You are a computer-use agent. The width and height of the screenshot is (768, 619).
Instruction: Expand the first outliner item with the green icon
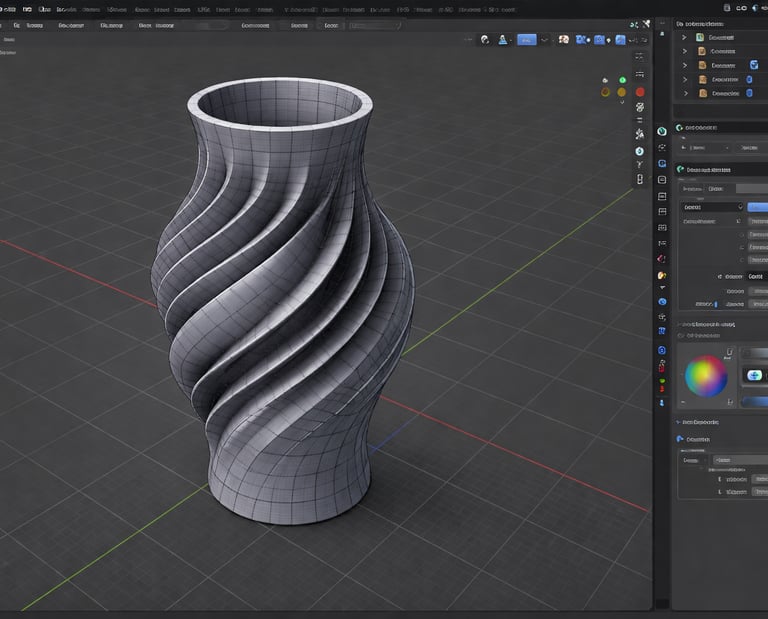685,37
